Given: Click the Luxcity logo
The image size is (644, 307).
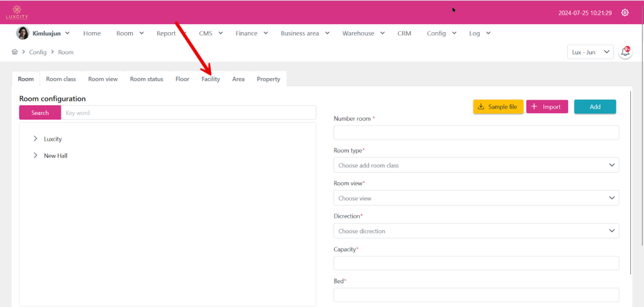Looking at the screenshot, I should (x=13, y=12).
